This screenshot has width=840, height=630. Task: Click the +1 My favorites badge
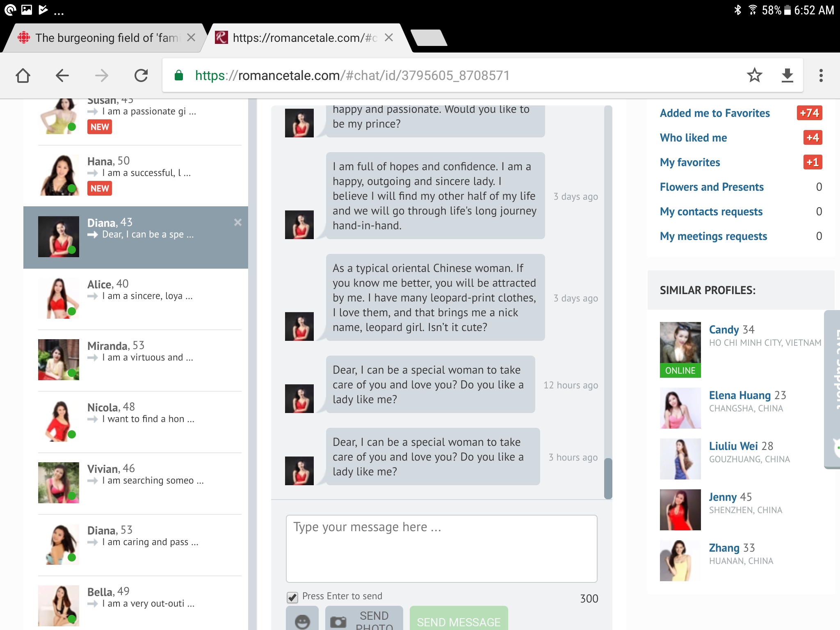[813, 162]
